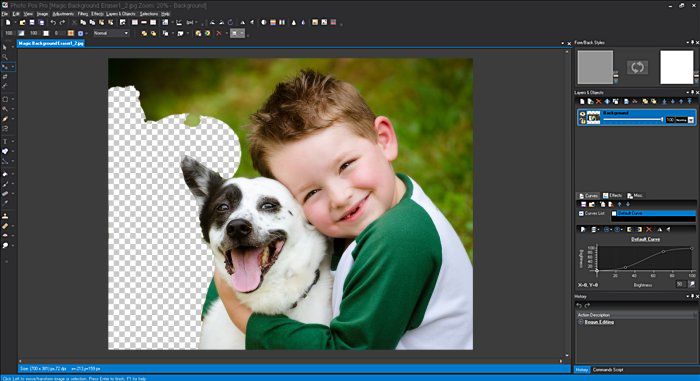Switch to the Misc. tab
Viewport: 700px width, 381px height.
(x=635, y=196)
